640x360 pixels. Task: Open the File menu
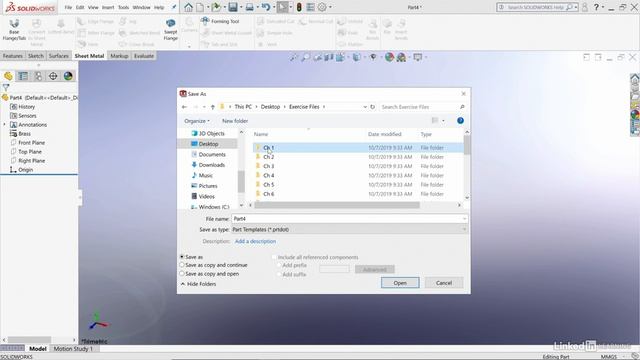click(x=68, y=7)
